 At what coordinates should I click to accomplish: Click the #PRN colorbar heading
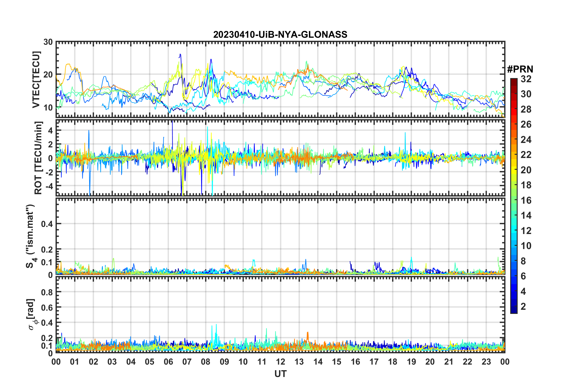pos(520,69)
